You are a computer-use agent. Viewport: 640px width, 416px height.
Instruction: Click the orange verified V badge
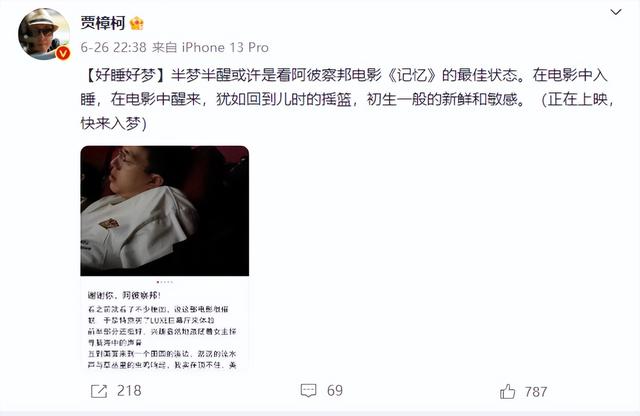tap(62, 53)
